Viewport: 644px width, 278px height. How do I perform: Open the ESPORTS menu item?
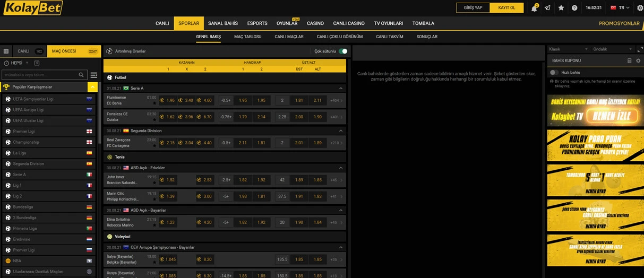coord(257,23)
